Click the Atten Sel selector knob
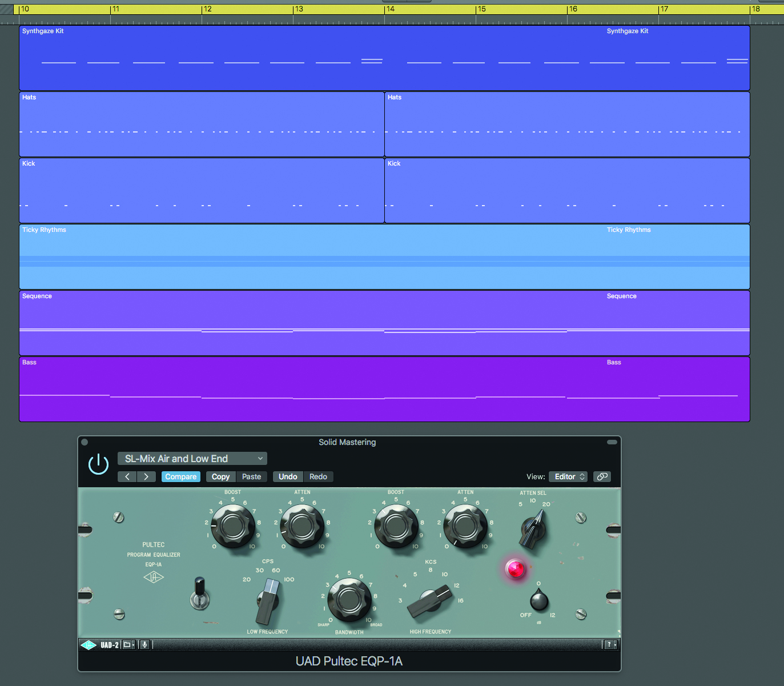784x686 pixels. [533, 529]
